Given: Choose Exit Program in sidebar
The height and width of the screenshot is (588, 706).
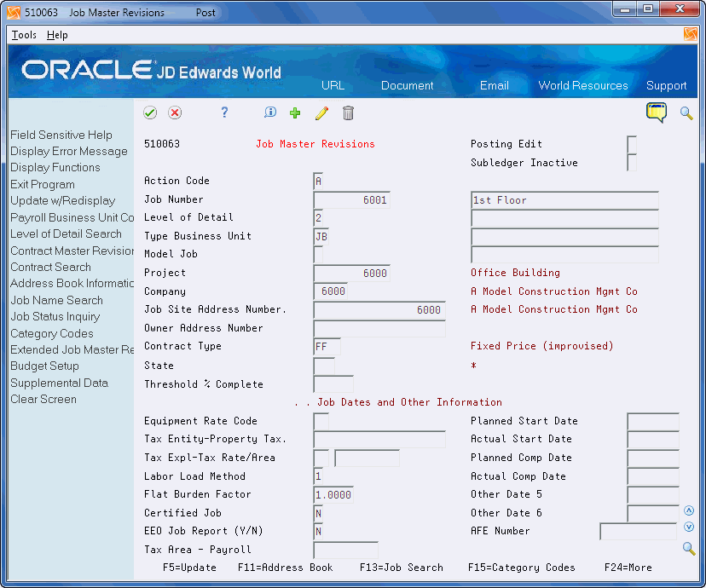Looking at the screenshot, I should [x=43, y=184].
